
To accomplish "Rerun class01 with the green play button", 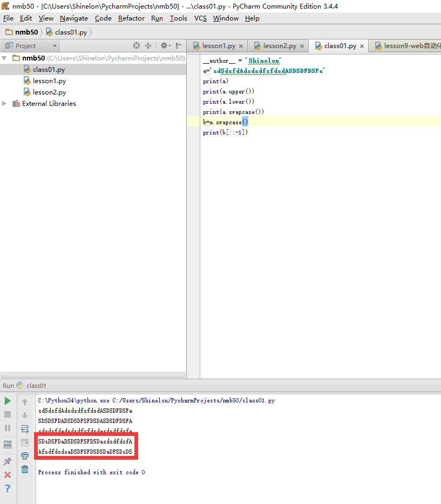I will [8, 401].
